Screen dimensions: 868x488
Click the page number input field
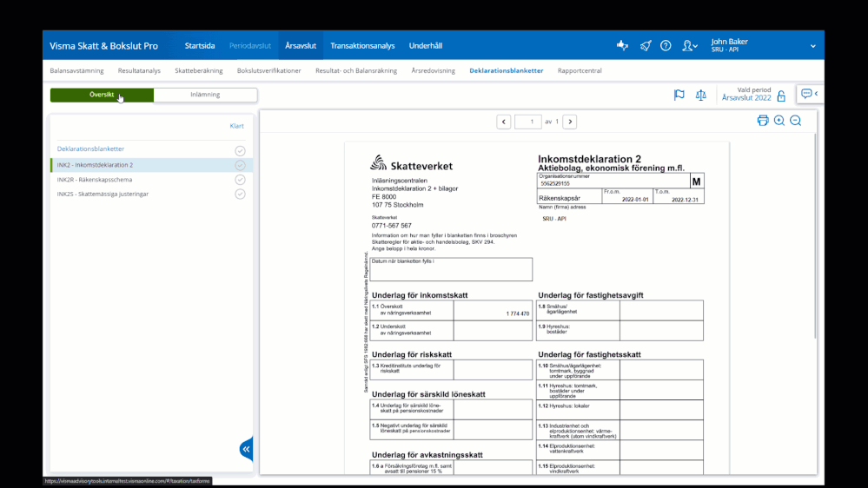[x=528, y=122]
